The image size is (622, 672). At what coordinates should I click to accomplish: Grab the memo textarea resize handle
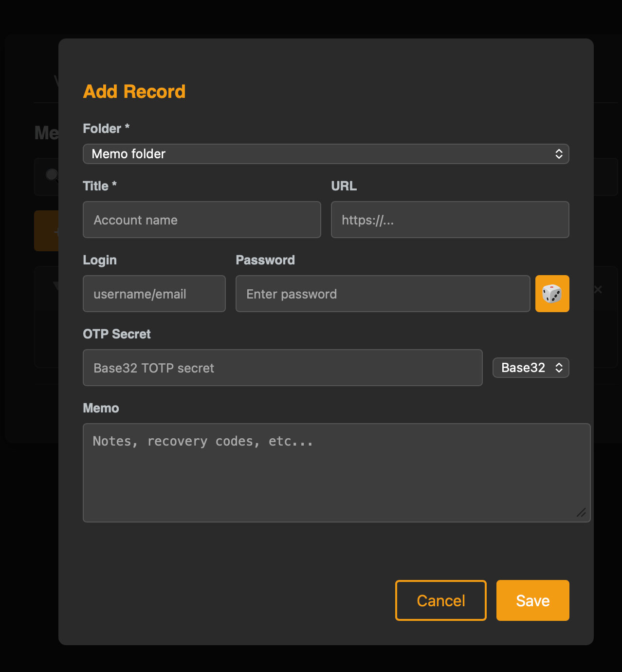(x=581, y=513)
